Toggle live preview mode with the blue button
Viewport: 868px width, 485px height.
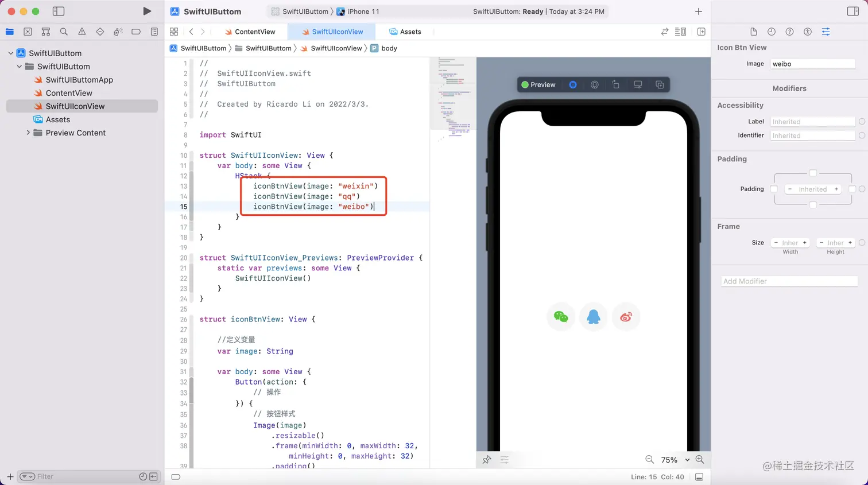572,84
